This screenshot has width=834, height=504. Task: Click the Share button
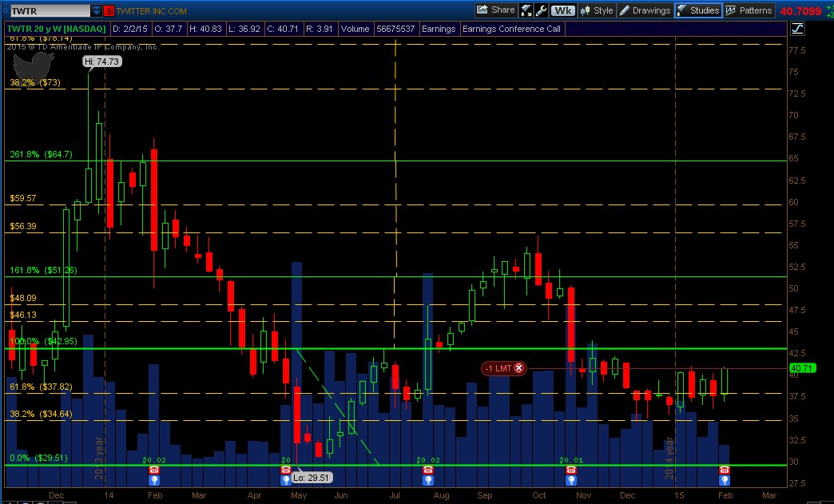tap(496, 10)
